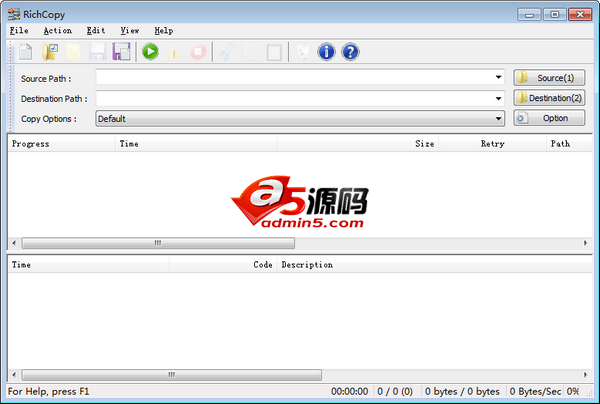Click the greyed recycle bin toolbar icon
The image size is (600, 404).
pos(303,52)
